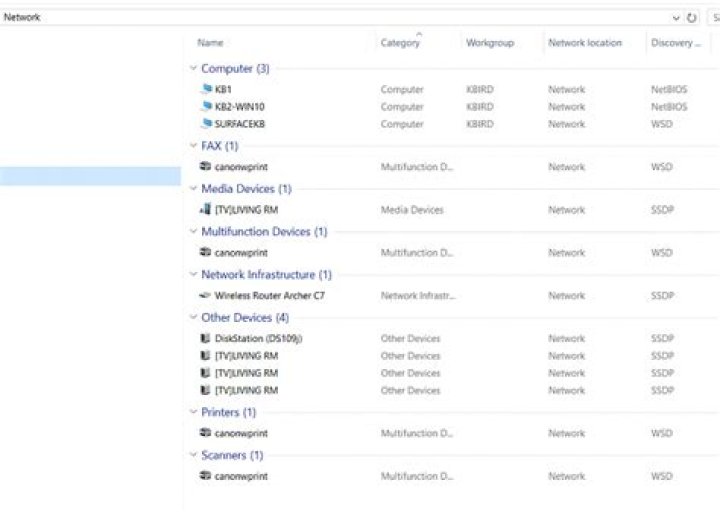Open the address bar history dropdown
The height and width of the screenshot is (518, 720).
tap(677, 18)
